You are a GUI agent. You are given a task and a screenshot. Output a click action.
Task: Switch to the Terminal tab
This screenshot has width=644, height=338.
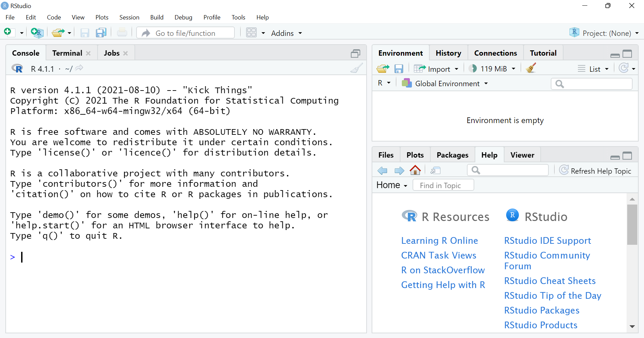(67, 53)
